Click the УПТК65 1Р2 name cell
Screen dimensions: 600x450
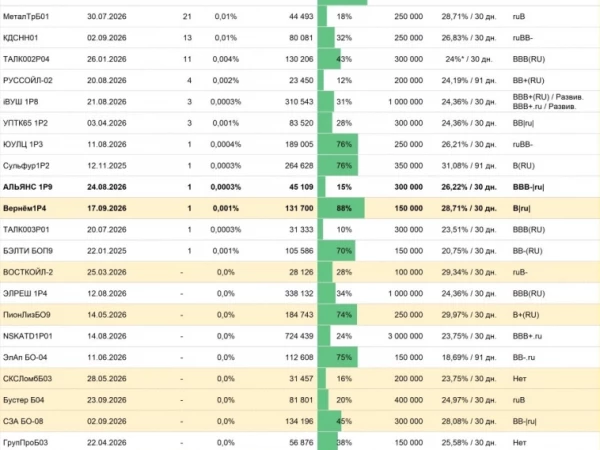25,123
